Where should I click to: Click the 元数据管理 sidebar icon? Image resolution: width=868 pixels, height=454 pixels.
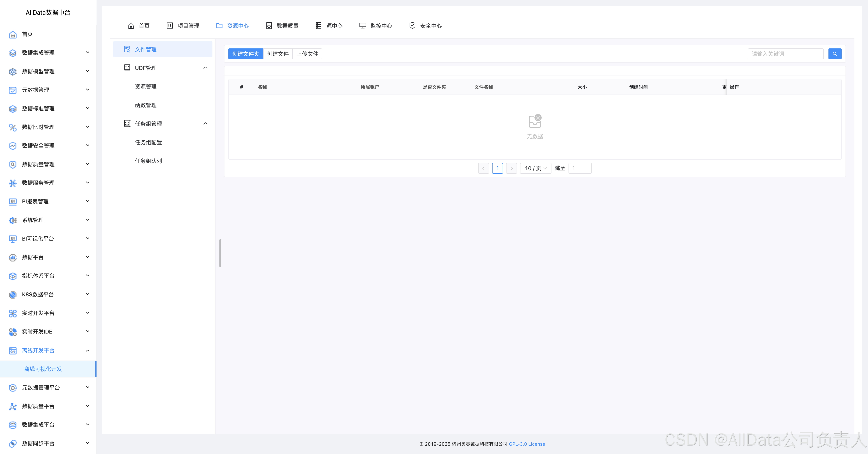point(12,90)
